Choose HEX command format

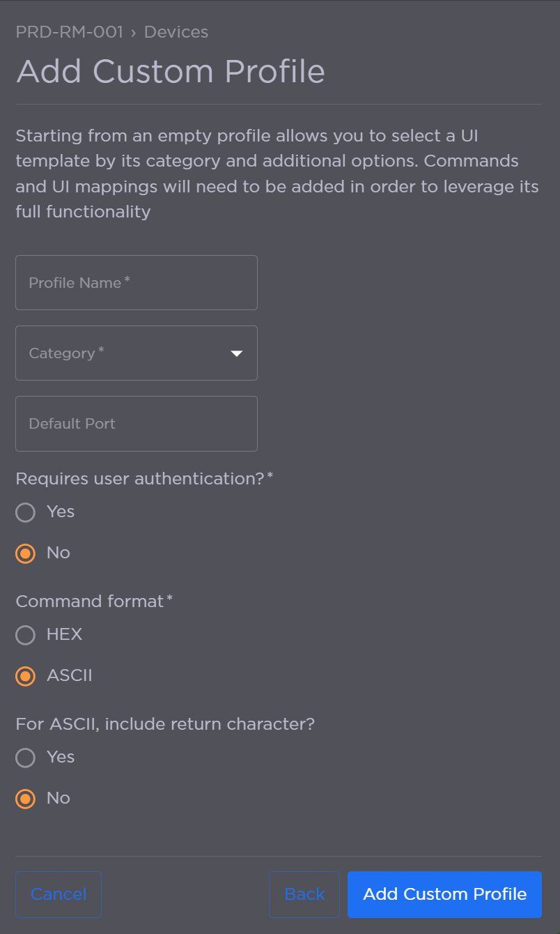25,635
